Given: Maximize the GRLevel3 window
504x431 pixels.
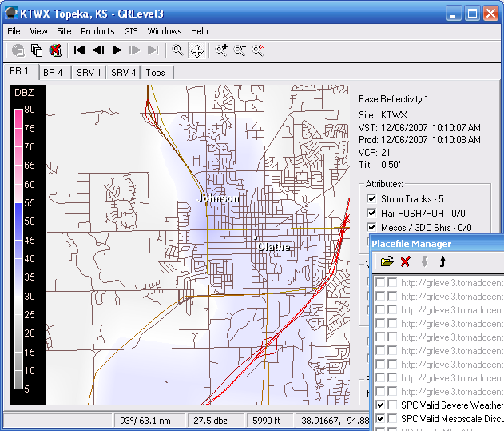Looking at the screenshot, I should (472, 14).
